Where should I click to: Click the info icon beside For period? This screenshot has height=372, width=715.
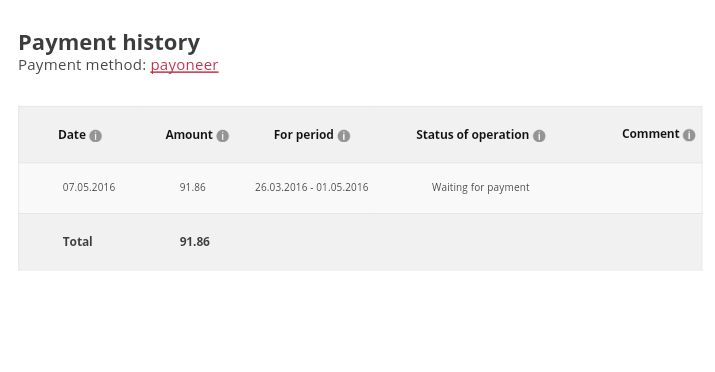click(x=344, y=136)
